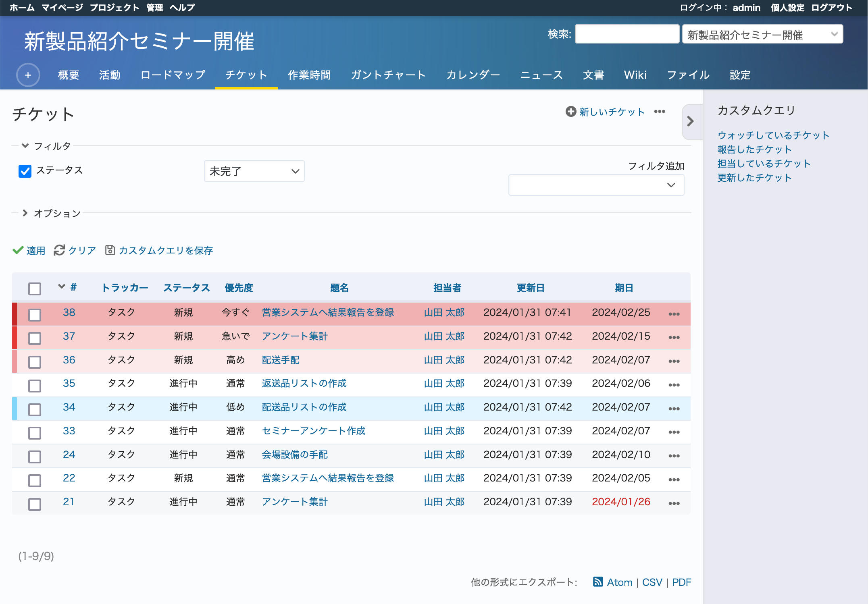Open actions menu for ticket 21
Viewport: 868px width, 604px height.
point(674,503)
